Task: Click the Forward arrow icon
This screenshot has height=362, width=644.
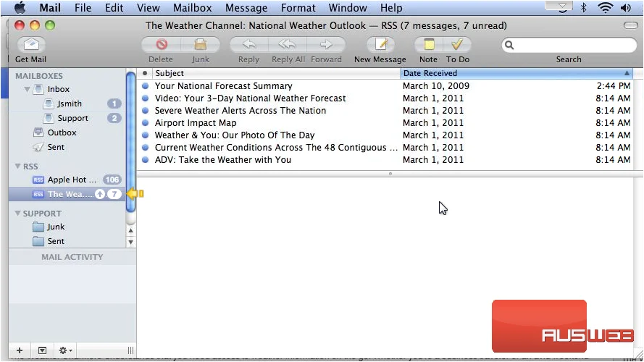Action: [326, 44]
